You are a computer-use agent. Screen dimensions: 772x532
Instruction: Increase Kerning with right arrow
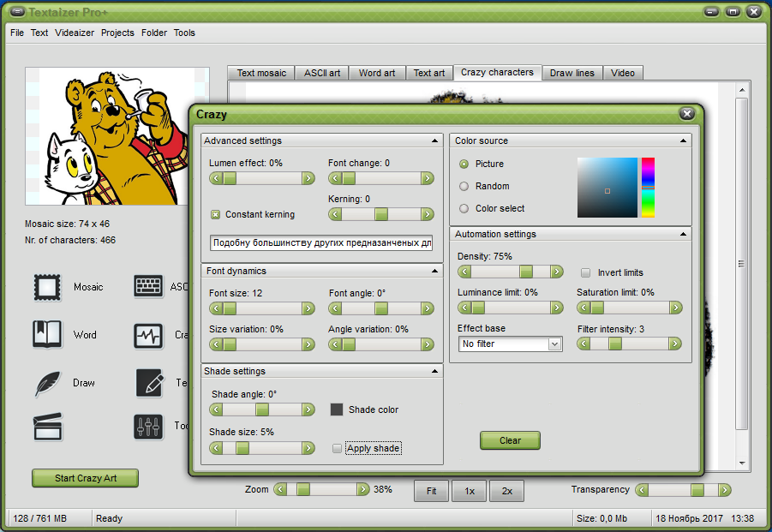tap(428, 214)
